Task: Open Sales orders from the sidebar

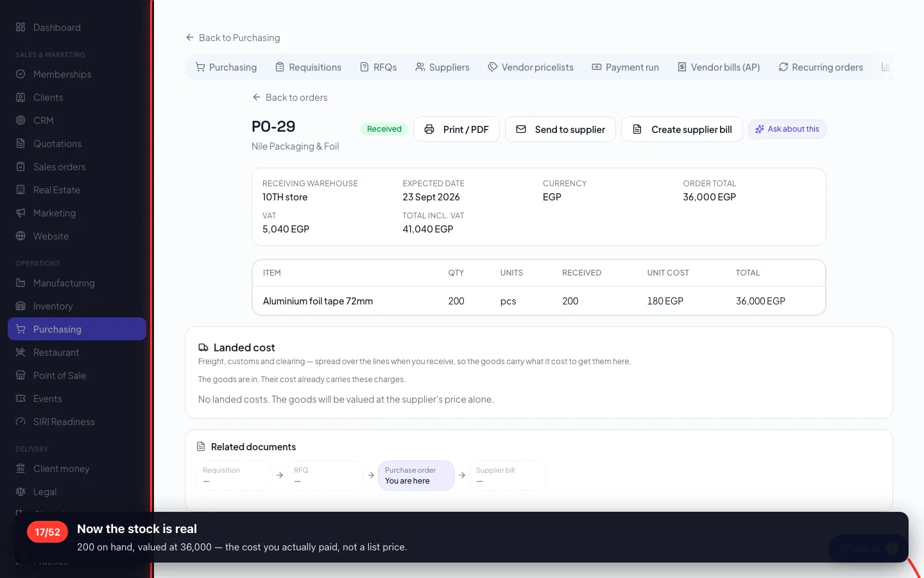Action: pyautogui.click(x=77, y=166)
